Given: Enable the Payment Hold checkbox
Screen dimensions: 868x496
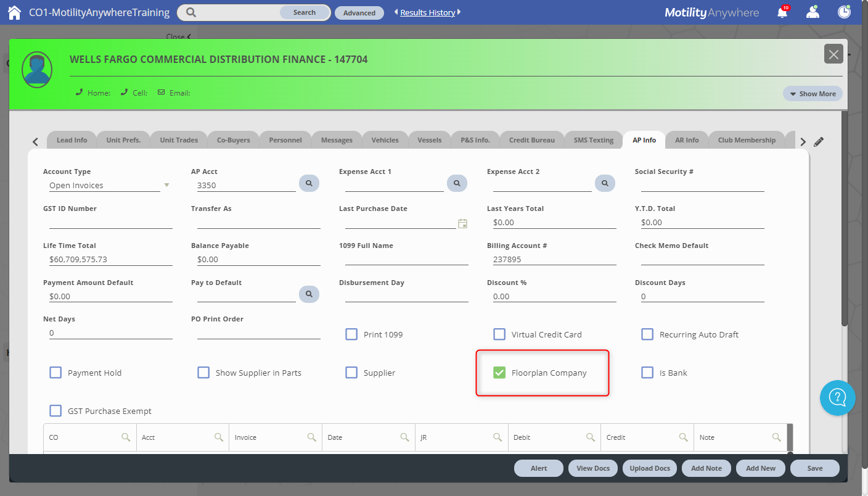Looking at the screenshot, I should pyautogui.click(x=55, y=373).
